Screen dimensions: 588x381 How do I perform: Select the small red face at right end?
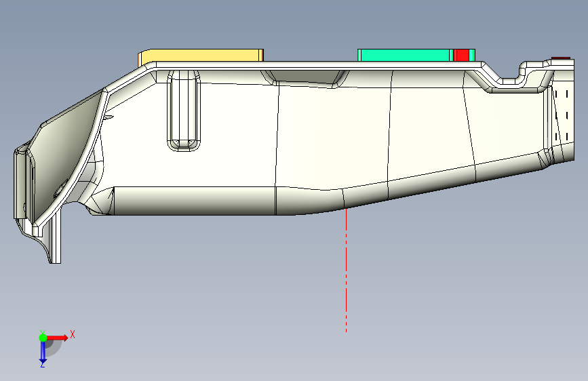coord(561,58)
